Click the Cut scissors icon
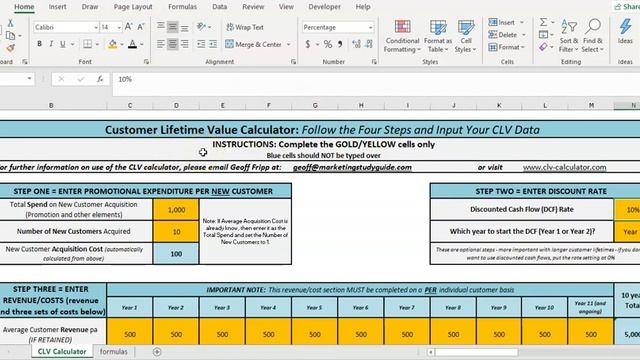The height and width of the screenshot is (360, 640). point(10,23)
